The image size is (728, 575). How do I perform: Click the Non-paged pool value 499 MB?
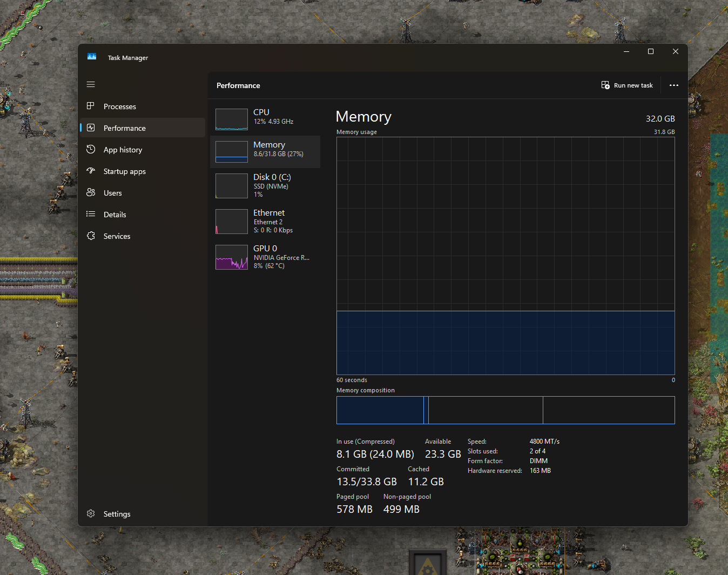point(401,510)
